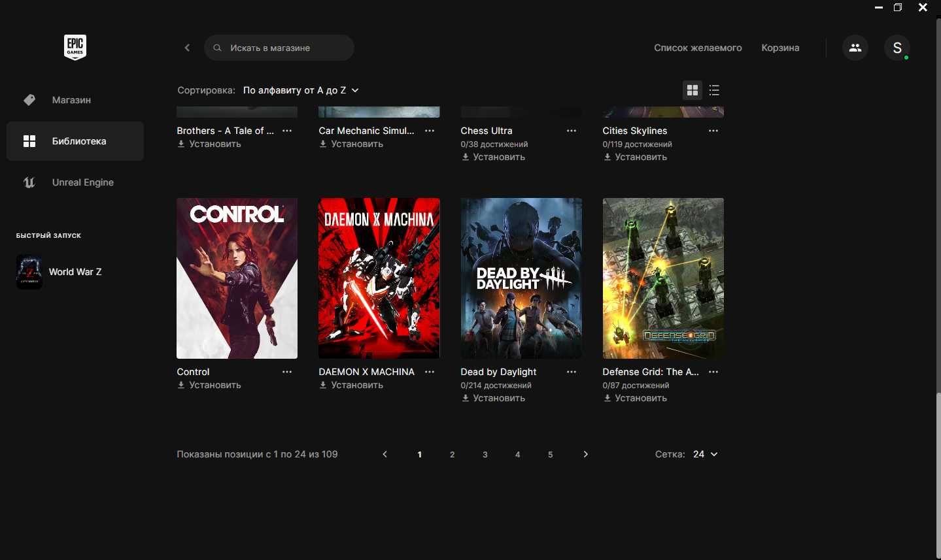The image size is (941, 560).
Task: Go to page 5
Action: [550, 455]
